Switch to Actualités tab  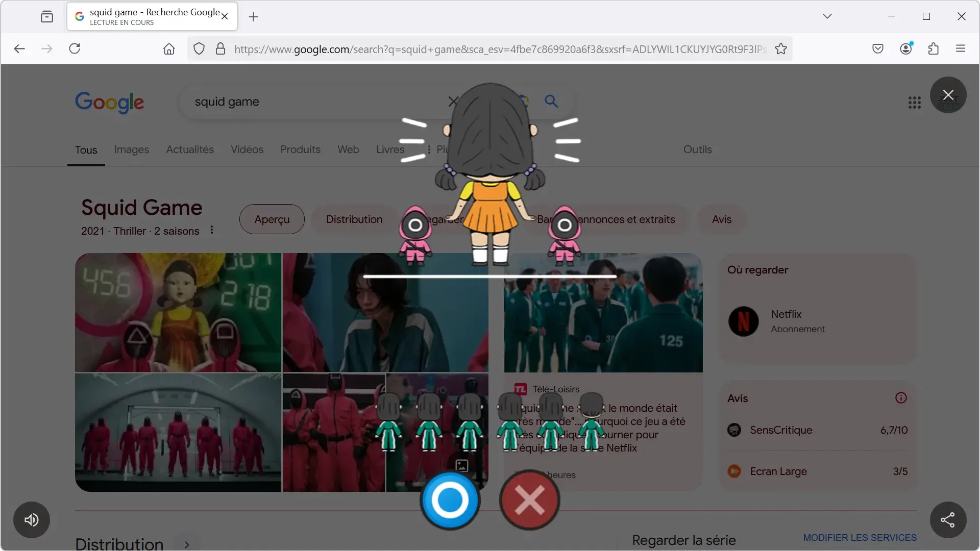190,149
